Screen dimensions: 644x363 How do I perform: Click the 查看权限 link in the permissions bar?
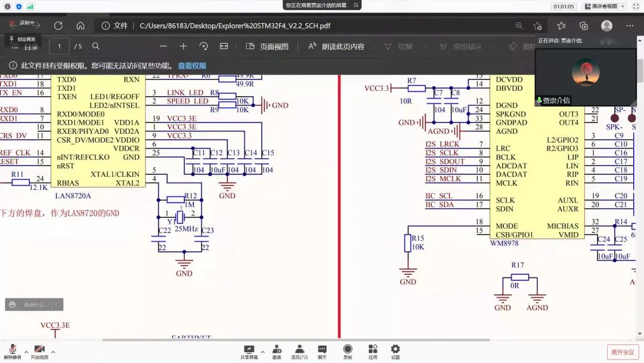coord(192,66)
